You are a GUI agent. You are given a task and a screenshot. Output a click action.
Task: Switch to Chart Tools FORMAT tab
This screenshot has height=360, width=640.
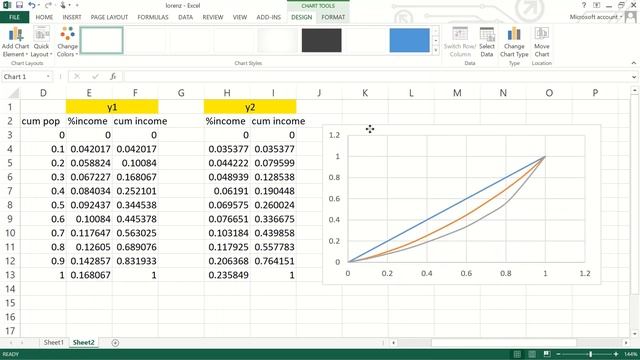pos(333,17)
